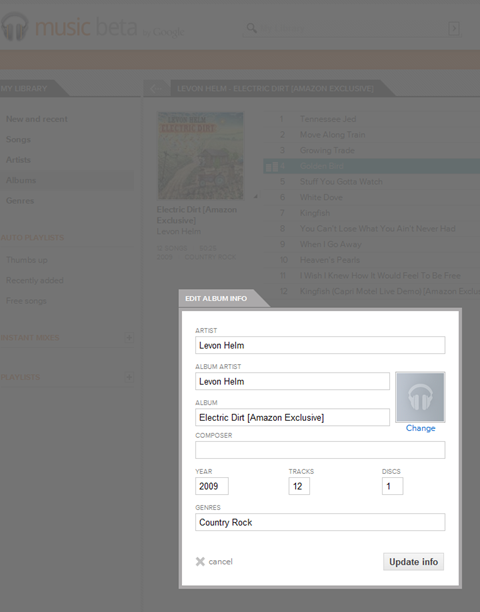Select the highlighted track Golden Bird
The image size is (480, 612).
[372, 166]
